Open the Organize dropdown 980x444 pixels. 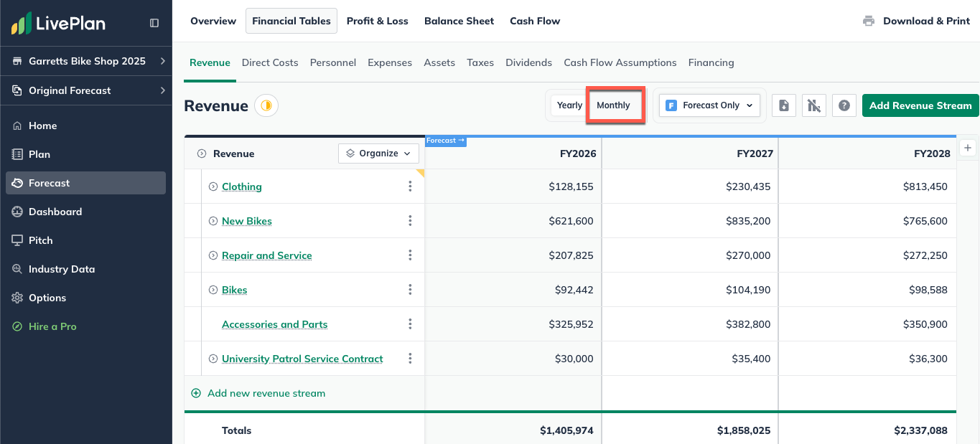coord(378,153)
